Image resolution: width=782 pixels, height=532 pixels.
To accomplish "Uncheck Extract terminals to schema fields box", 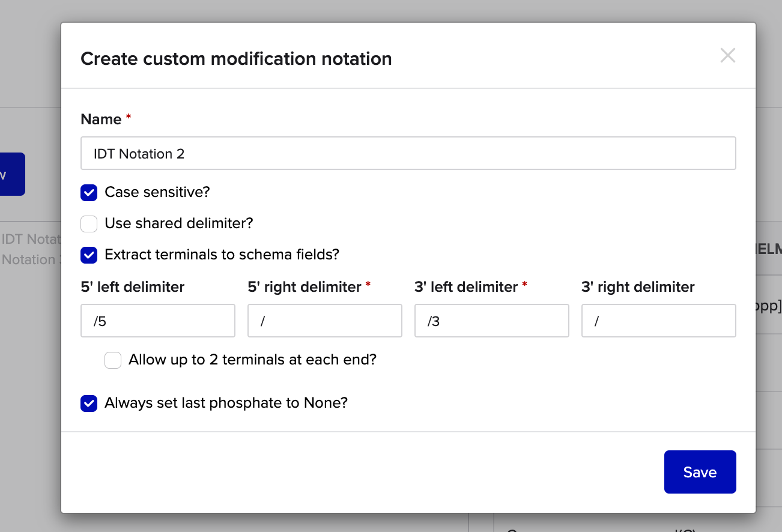I will (89, 255).
